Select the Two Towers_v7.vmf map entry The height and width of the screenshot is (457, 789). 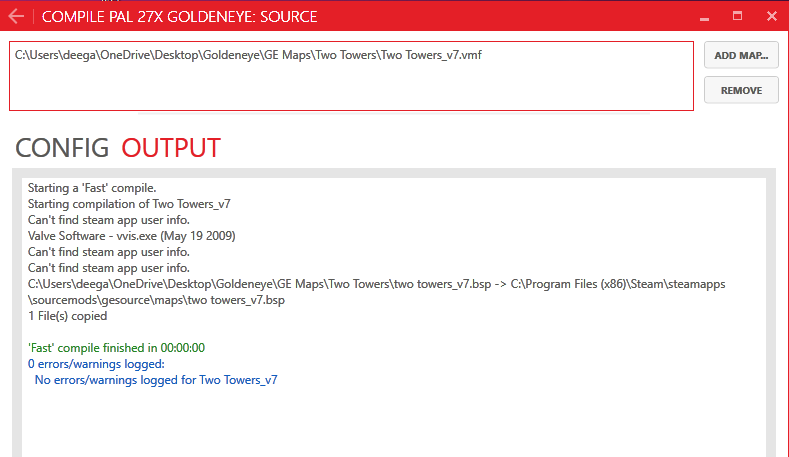click(x=248, y=55)
